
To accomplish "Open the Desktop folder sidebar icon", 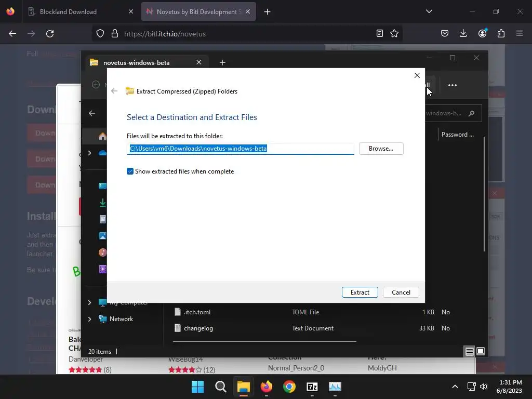I will [102, 185].
